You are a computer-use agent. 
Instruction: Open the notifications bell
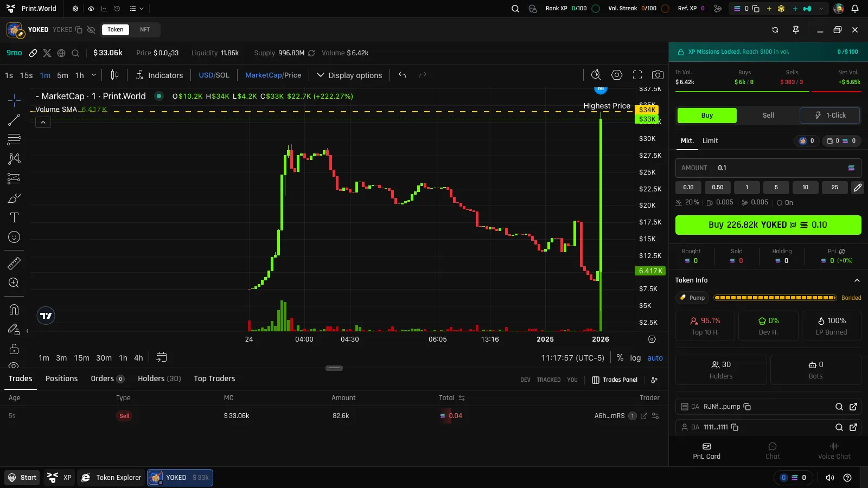pyautogui.click(x=855, y=9)
